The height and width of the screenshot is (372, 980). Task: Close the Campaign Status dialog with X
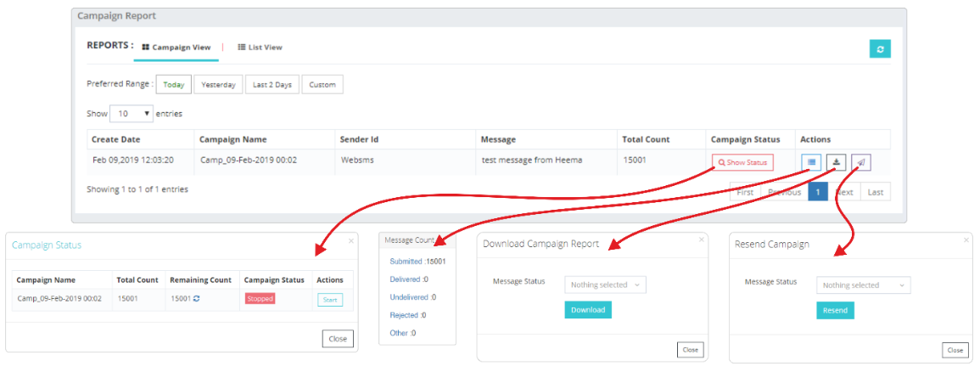click(350, 240)
